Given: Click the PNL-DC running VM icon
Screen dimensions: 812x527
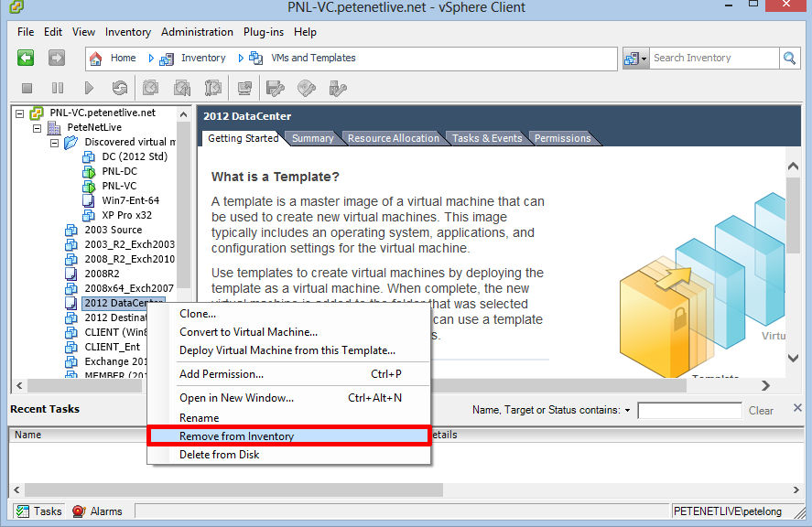Looking at the screenshot, I should (x=89, y=171).
